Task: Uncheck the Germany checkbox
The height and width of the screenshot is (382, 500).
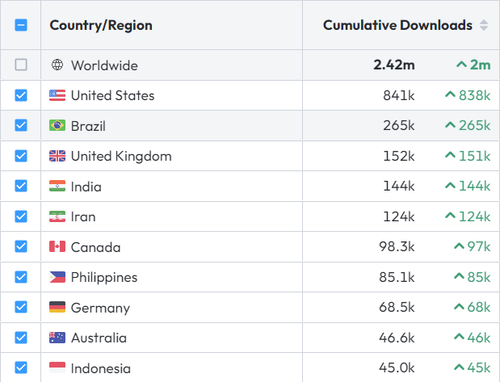Action: [21, 307]
